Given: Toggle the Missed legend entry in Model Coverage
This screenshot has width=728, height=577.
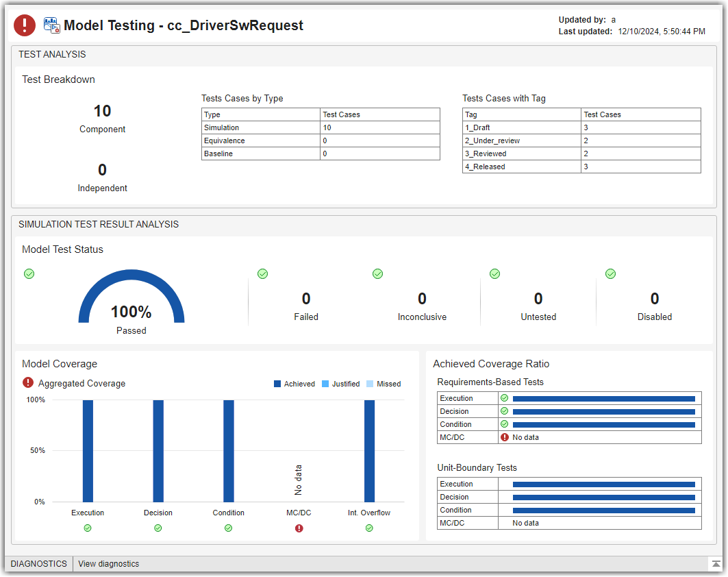Looking at the screenshot, I should coord(384,384).
